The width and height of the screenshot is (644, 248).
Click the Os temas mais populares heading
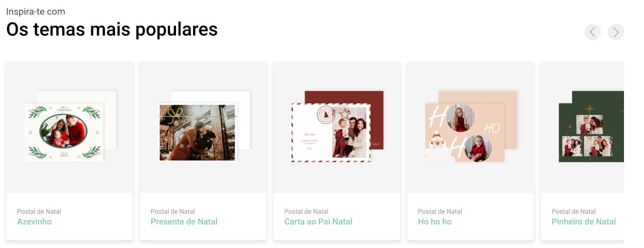click(x=112, y=29)
